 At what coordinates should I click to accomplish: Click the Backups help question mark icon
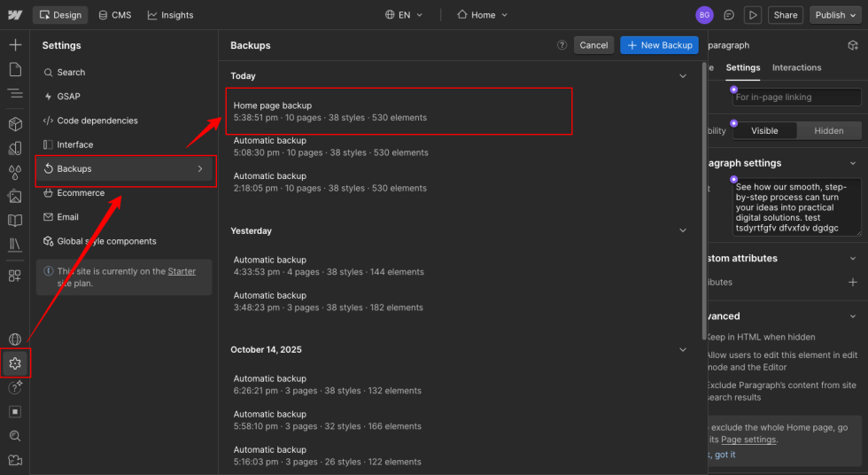click(562, 45)
